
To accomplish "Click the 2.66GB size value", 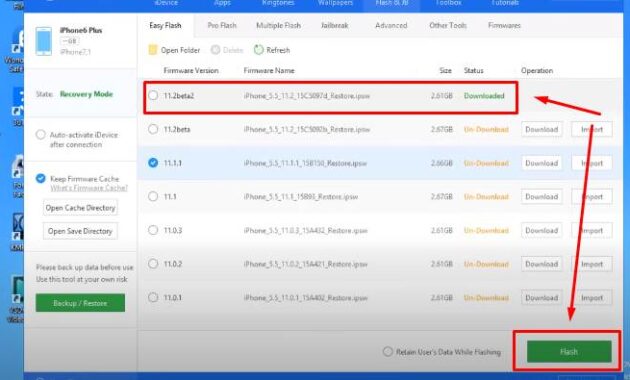I will (x=442, y=163).
